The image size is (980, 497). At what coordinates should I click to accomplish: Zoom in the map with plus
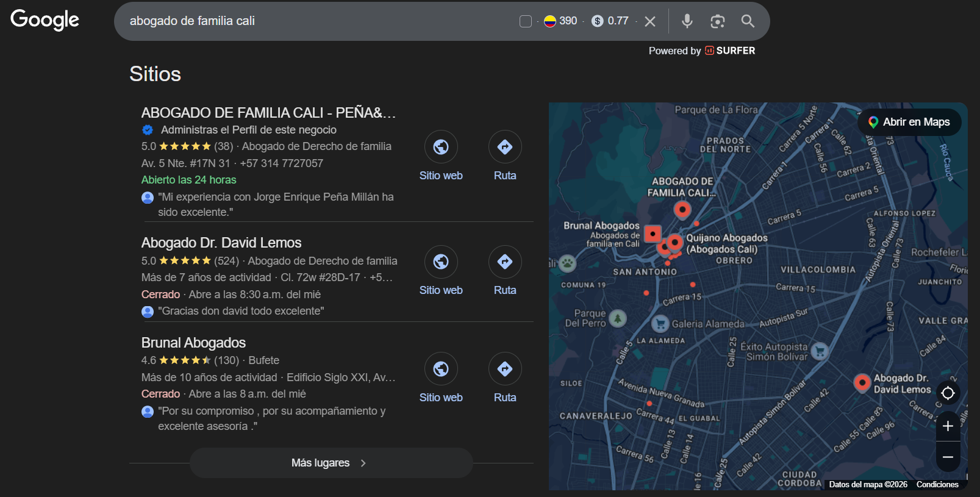948,426
